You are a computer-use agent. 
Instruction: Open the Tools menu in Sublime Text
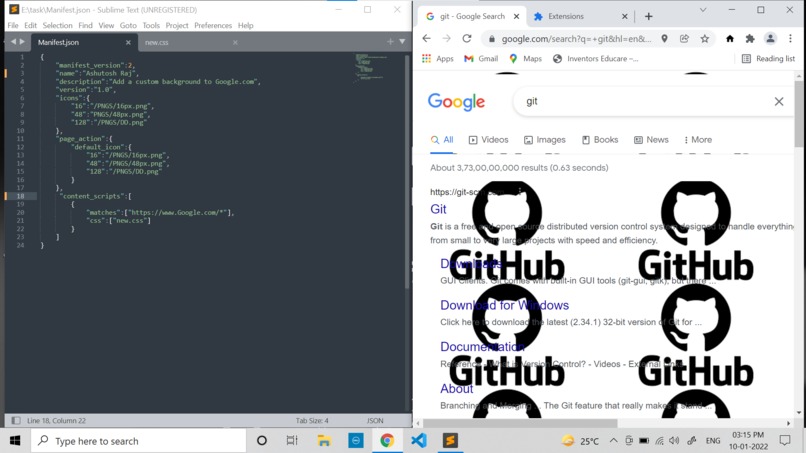point(151,25)
